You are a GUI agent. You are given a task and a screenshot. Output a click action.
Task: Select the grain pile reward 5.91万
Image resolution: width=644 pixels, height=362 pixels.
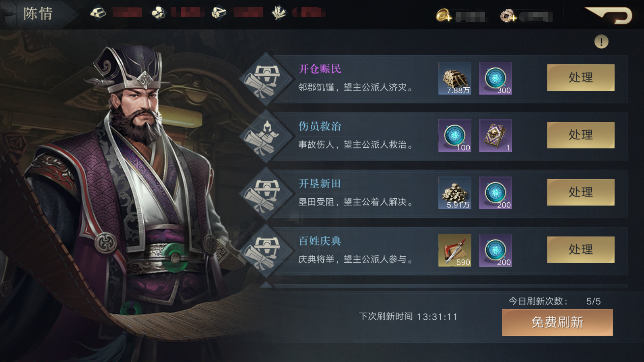[455, 193]
